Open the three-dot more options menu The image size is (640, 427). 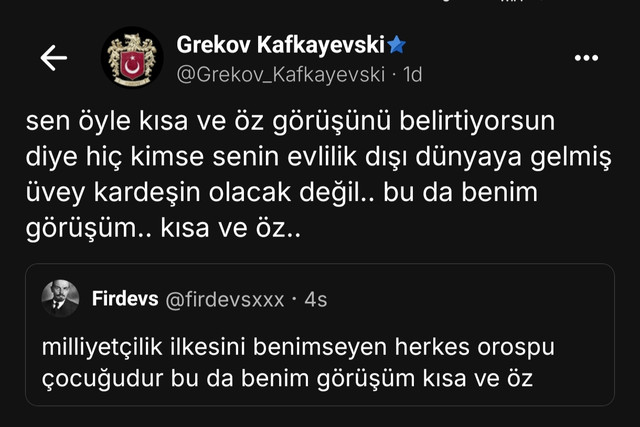(586, 58)
